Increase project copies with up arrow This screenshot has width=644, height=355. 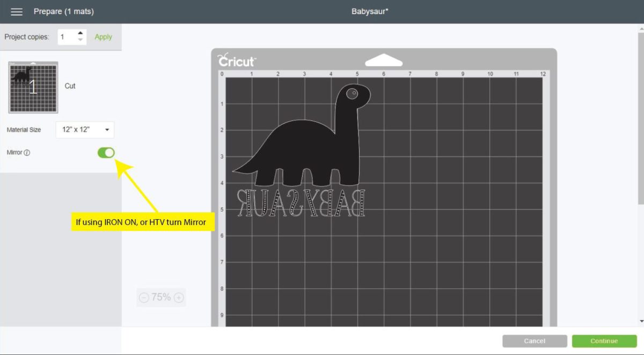click(x=80, y=33)
